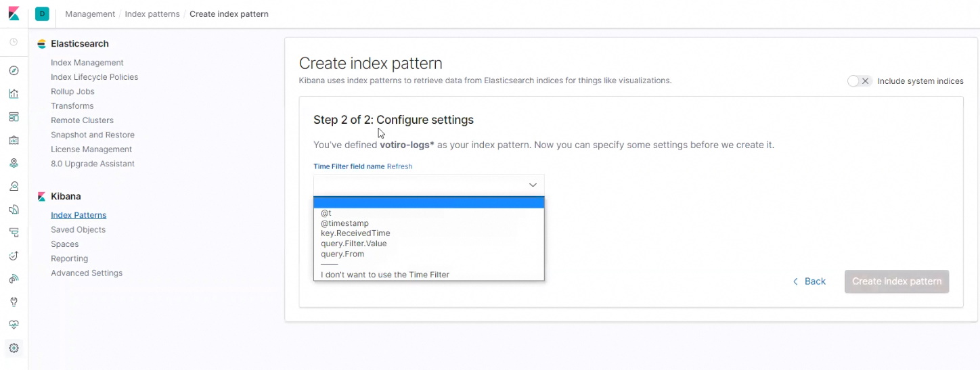
Task: Open Reporting under Kibana
Action: tap(70, 259)
